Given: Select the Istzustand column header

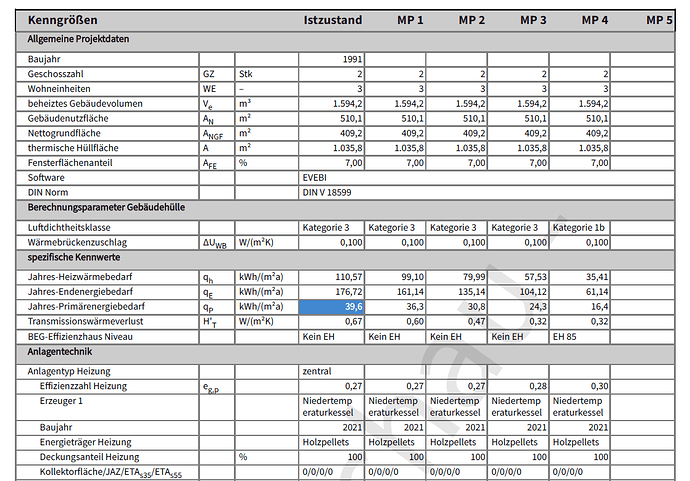Looking at the screenshot, I should click(333, 20).
